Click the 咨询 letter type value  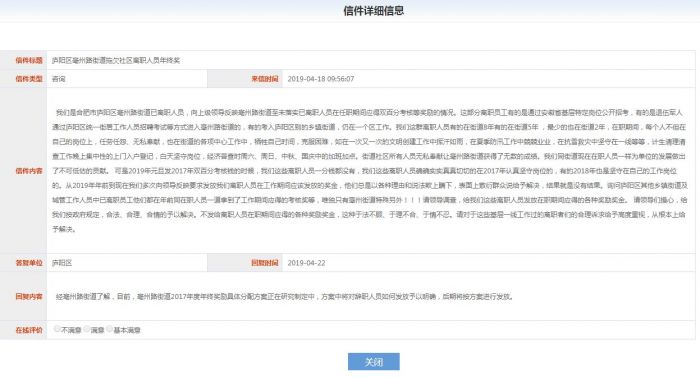pos(58,79)
